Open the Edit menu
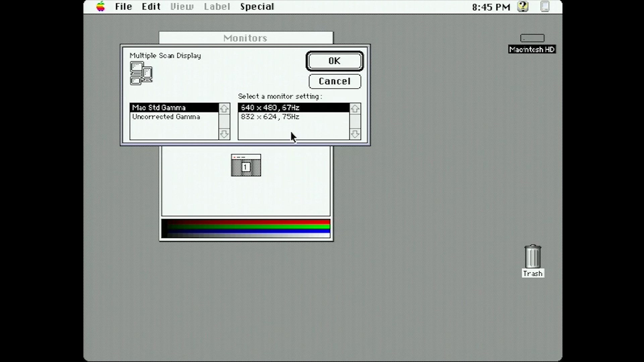 tap(151, 6)
